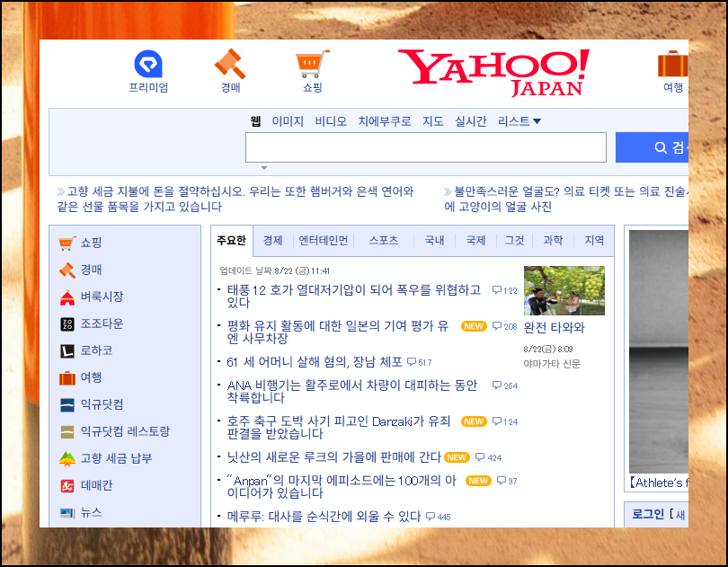Click the 여행 travel suitcase icon in header

pyautogui.click(x=673, y=64)
